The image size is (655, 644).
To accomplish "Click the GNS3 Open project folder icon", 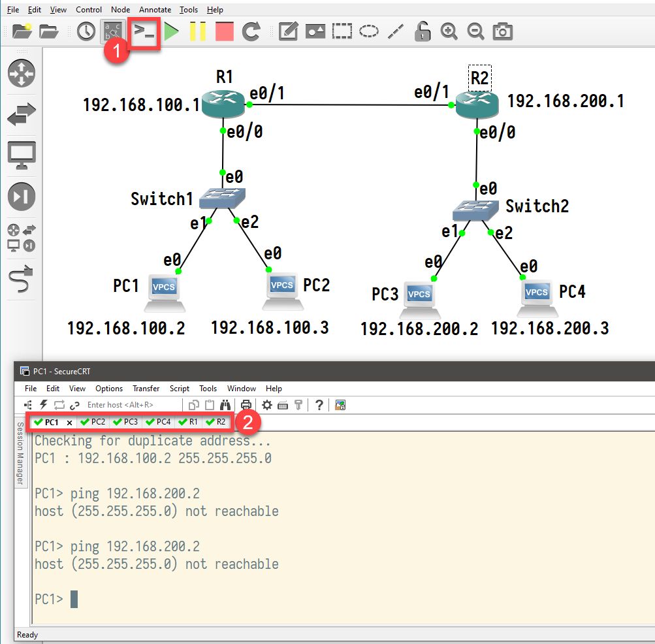I will (x=49, y=31).
